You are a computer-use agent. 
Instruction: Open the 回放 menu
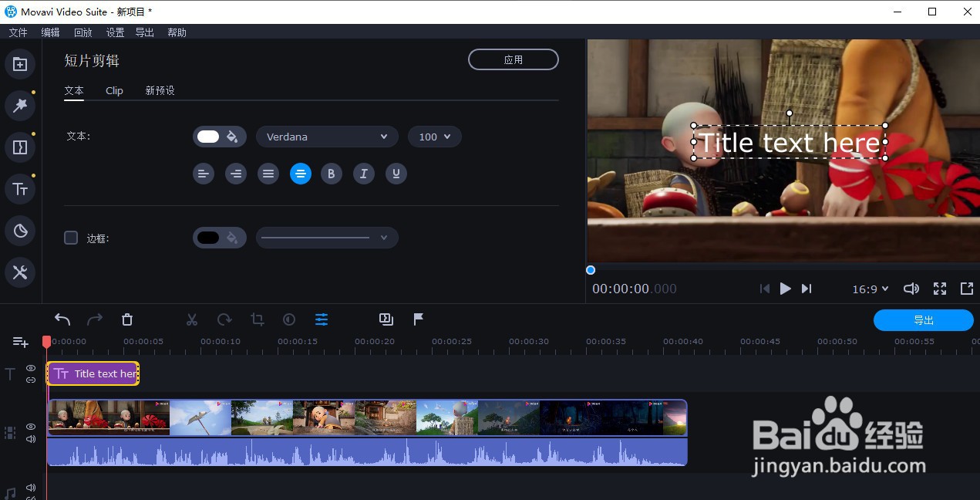83,32
